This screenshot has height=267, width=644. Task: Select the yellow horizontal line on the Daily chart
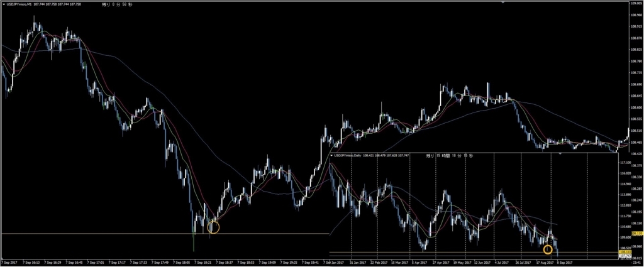pos(474,252)
